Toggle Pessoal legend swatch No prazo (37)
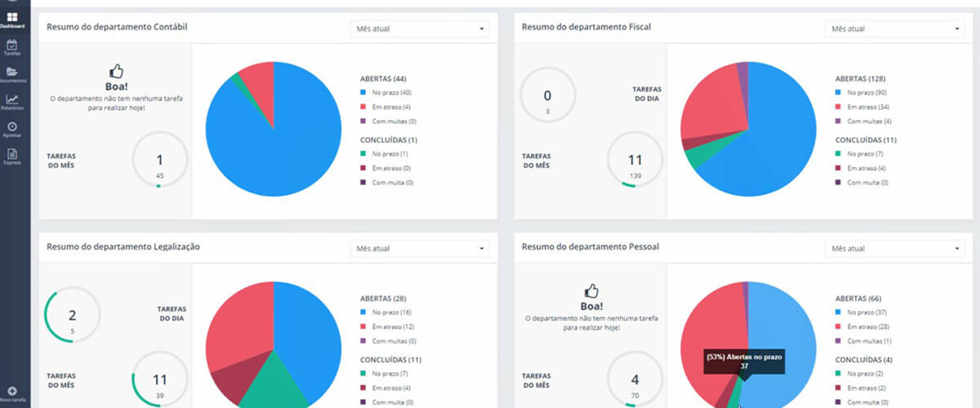Screen dimensions: 980x408 pos(839,312)
